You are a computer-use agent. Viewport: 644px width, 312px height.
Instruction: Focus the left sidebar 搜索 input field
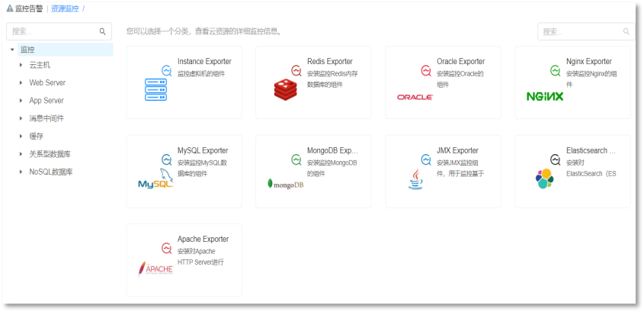tap(59, 31)
